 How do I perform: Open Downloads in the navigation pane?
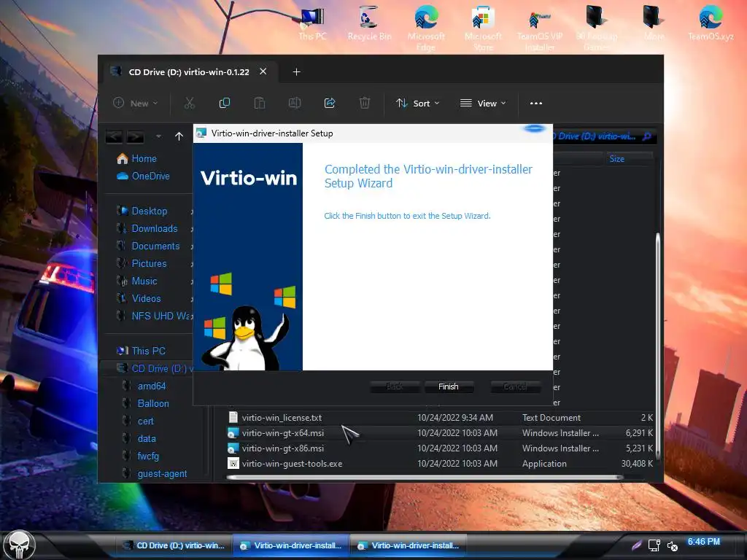[155, 228]
